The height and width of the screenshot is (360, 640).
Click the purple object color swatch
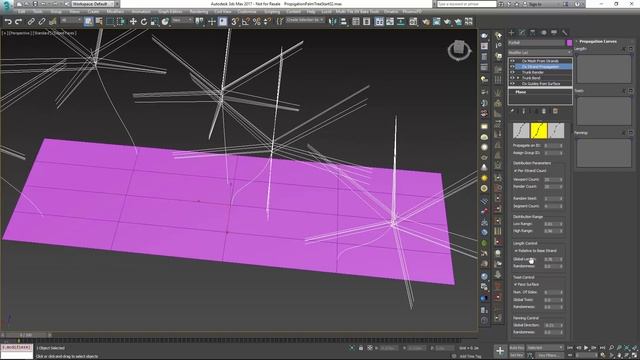click(x=569, y=42)
